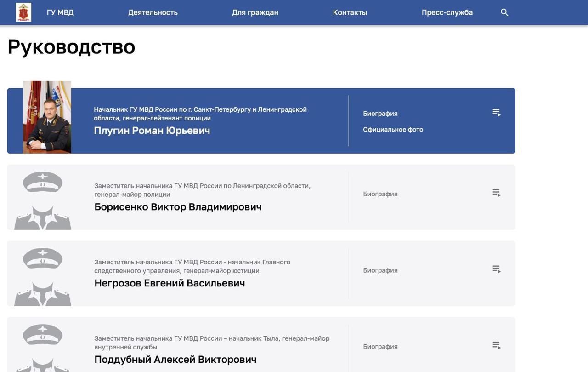
Task: Click the list icon on Поддубный's card
Action: [x=496, y=345]
